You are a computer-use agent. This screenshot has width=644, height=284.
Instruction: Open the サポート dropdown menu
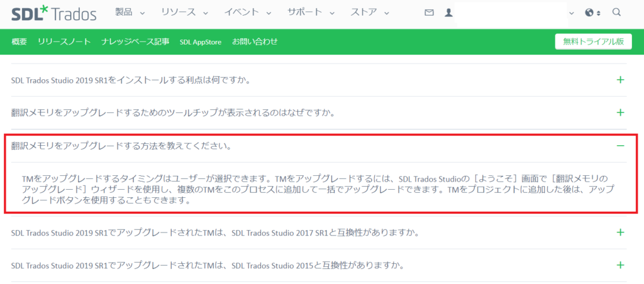[x=311, y=13]
